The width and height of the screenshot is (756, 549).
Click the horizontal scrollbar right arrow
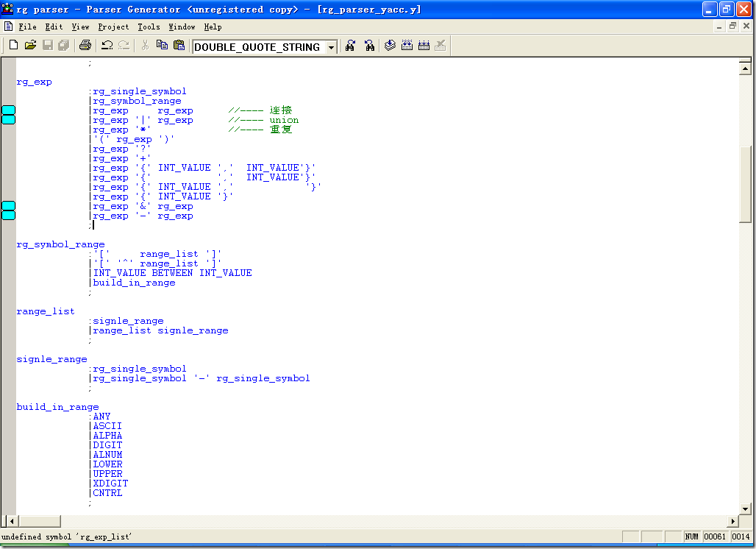click(x=733, y=521)
